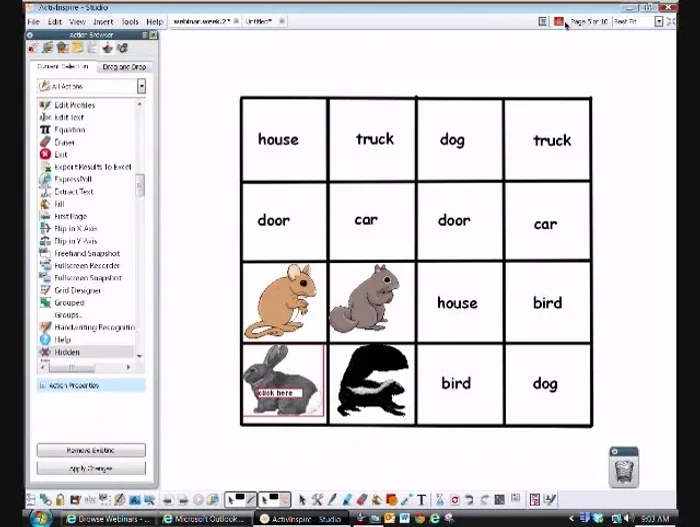Switch to Untitled flipchart tab

258,21
